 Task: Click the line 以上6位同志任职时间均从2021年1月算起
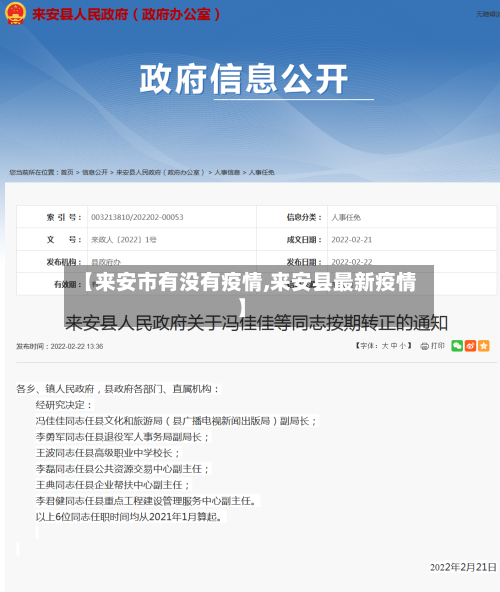[130, 517]
